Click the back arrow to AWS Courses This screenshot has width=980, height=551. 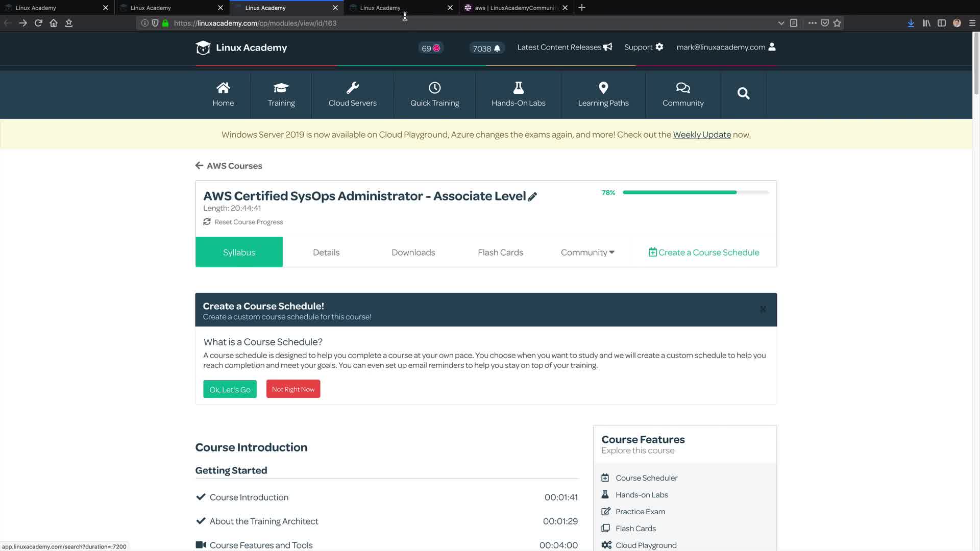tap(199, 165)
